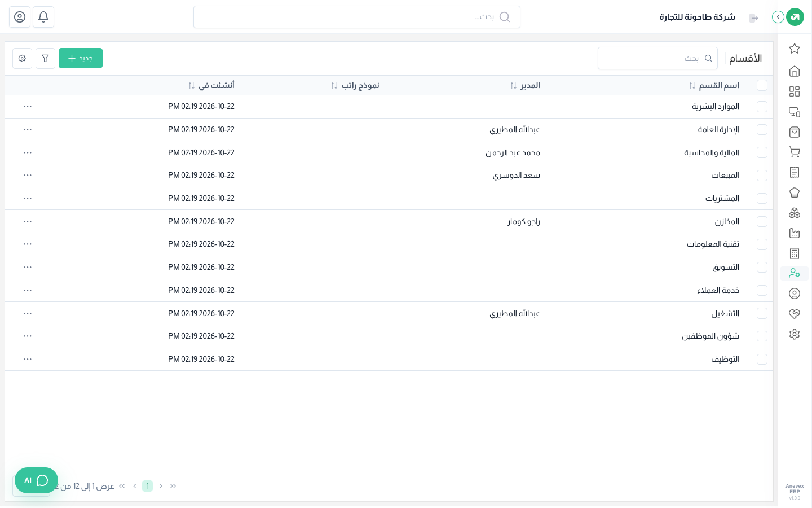The width and height of the screenshot is (812, 508).
Task: Select the المبيعات row checkbox
Action: pos(762,176)
